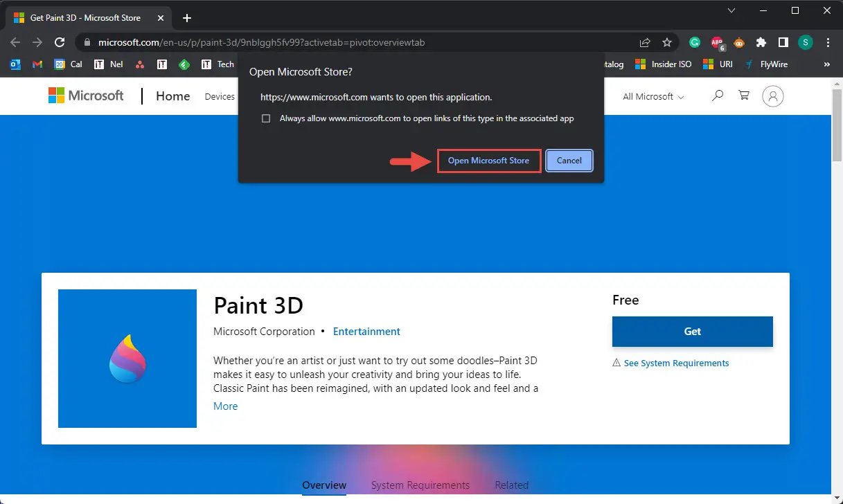Expand the All Microsoft dropdown

point(653,96)
